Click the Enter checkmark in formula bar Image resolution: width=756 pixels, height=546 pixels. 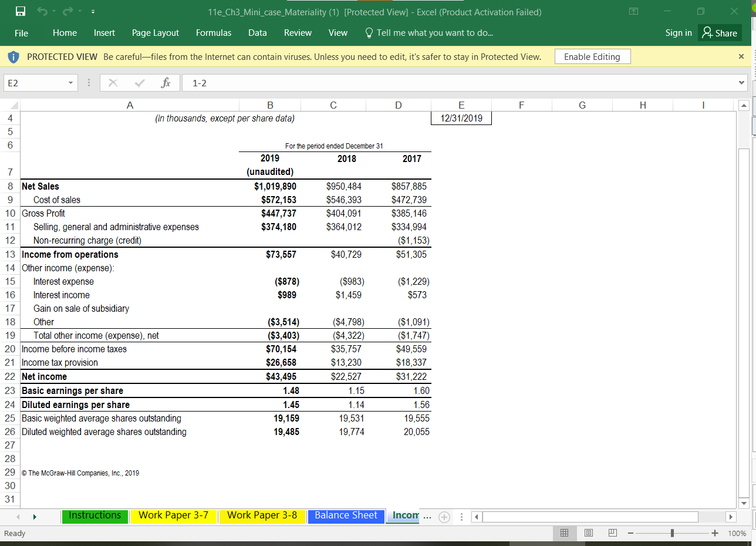point(139,83)
